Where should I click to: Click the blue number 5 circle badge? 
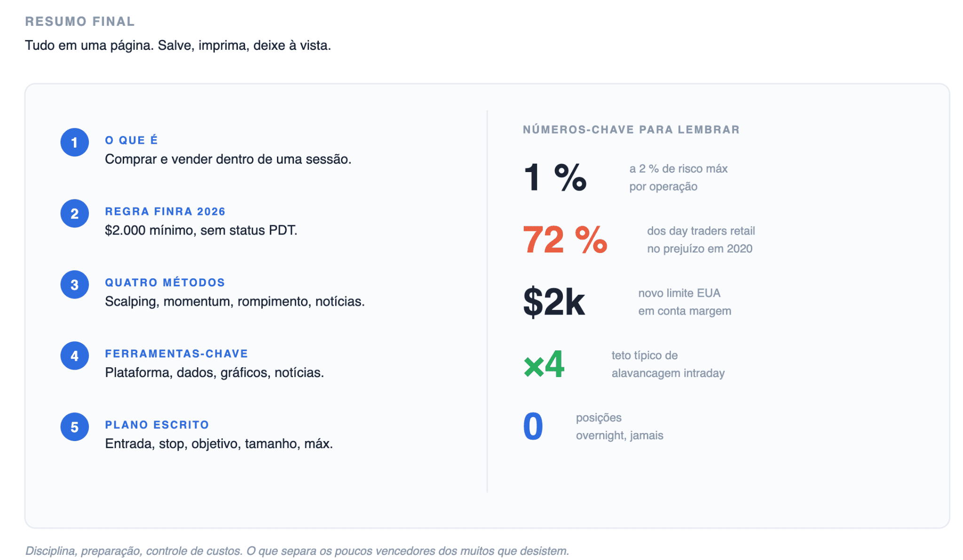[74, 427]
